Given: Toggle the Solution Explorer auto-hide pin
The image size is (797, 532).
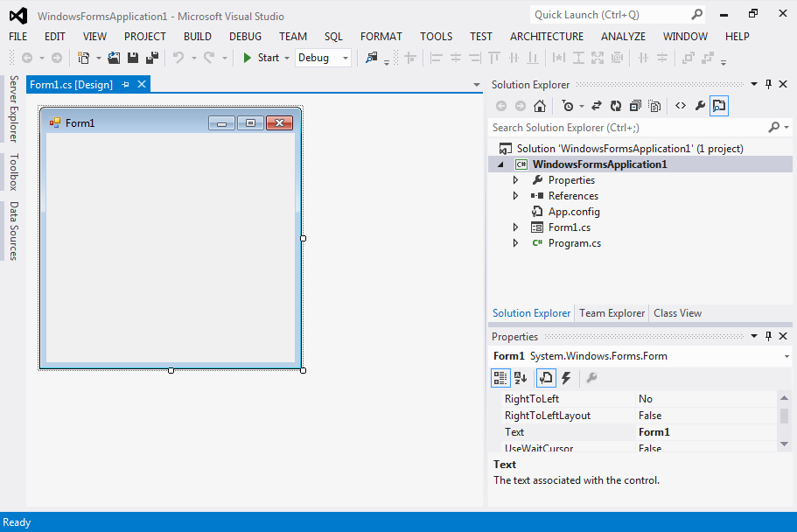Looking at the screenshot, I should click(x=768, y=84).
